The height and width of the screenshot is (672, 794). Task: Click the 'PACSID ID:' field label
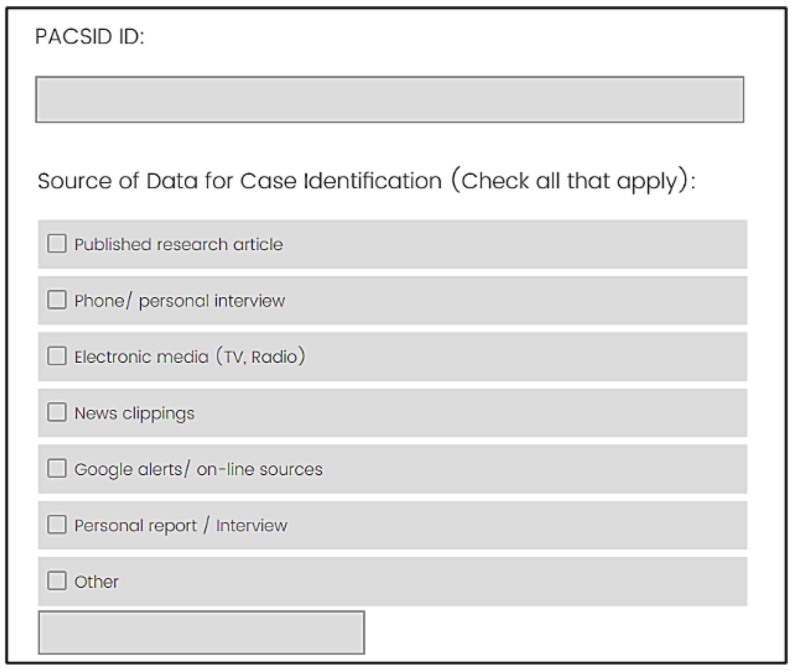tap(90, 37)
